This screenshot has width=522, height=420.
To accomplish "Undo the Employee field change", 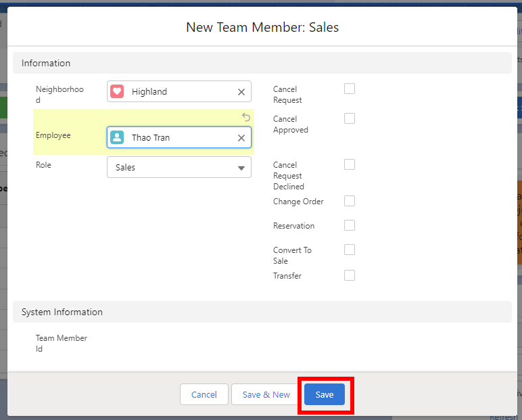I will coord(246,117).
